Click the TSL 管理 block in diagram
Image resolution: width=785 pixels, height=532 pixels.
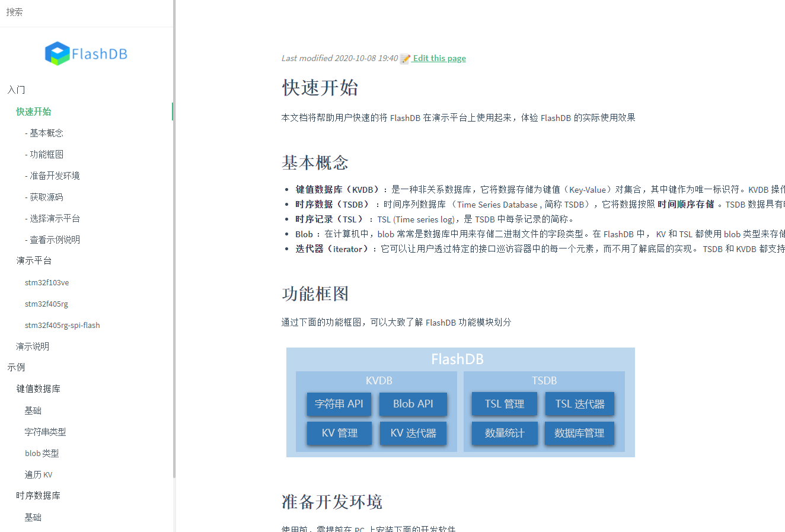pos(505,404)
